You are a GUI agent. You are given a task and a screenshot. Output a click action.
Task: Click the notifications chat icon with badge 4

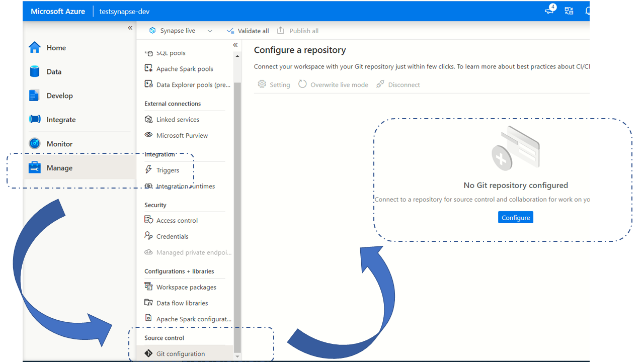pos(550,10)
